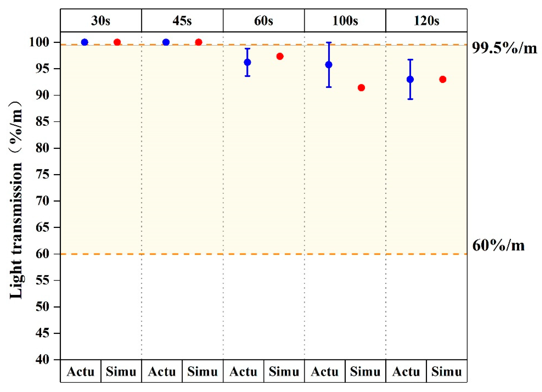Select the 120s column header
Viewport: 542px width, 392px height.
[426, 21]
